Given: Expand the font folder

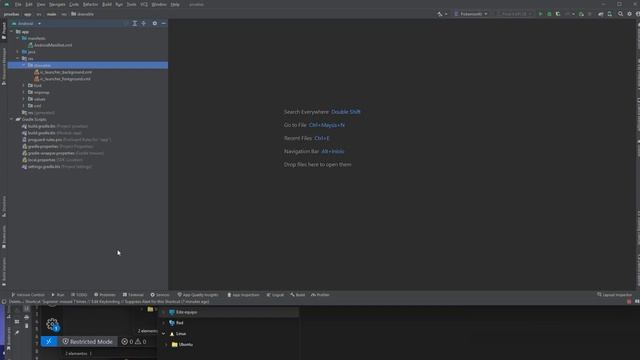Looking at the screenshot, I should pos(24,86).
